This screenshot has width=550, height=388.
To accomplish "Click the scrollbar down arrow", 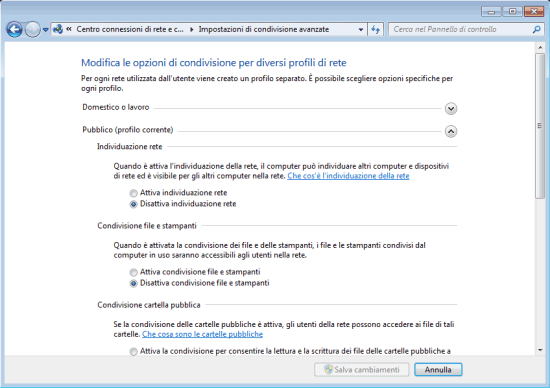I will tap(540, 350).
